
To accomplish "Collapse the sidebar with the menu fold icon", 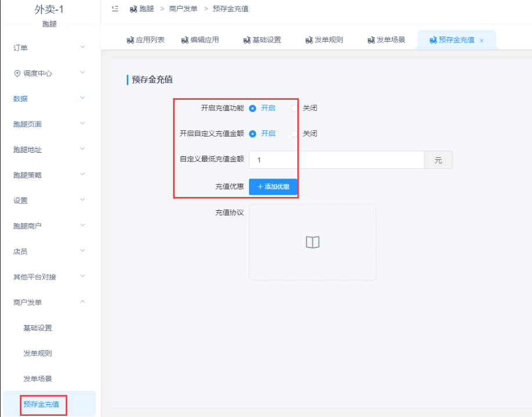I will click(x=115, y=9).
